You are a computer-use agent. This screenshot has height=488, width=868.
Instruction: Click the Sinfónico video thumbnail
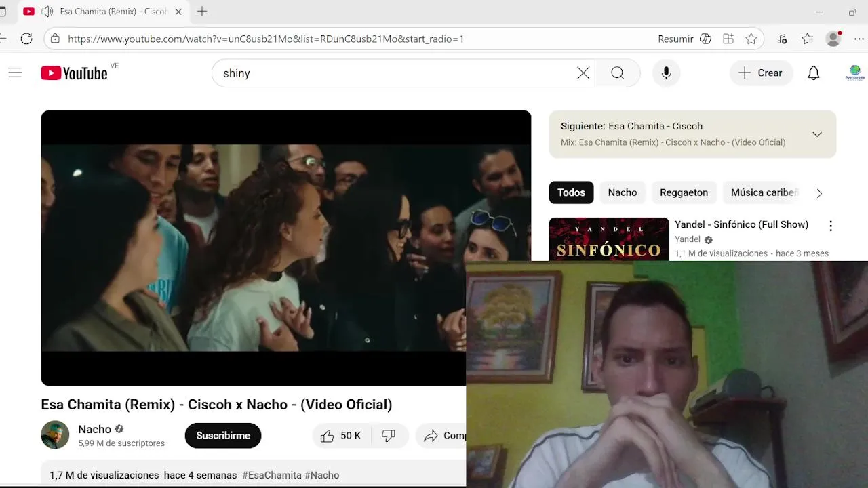tap(609, 239)
